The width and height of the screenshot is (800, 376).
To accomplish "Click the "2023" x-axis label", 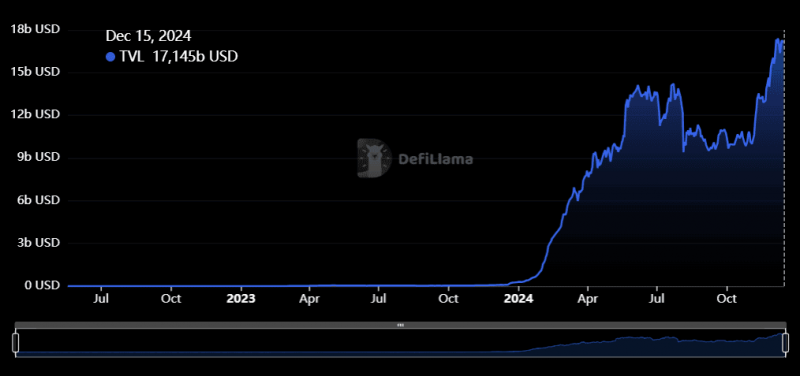I will click(240, 298).
